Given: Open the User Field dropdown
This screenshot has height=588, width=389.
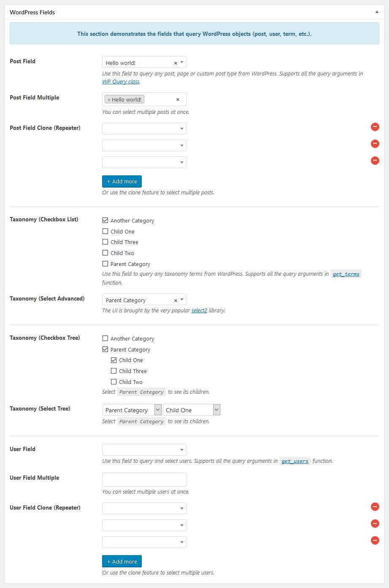Looking at the screenshot, I should (x=144, y=450).
